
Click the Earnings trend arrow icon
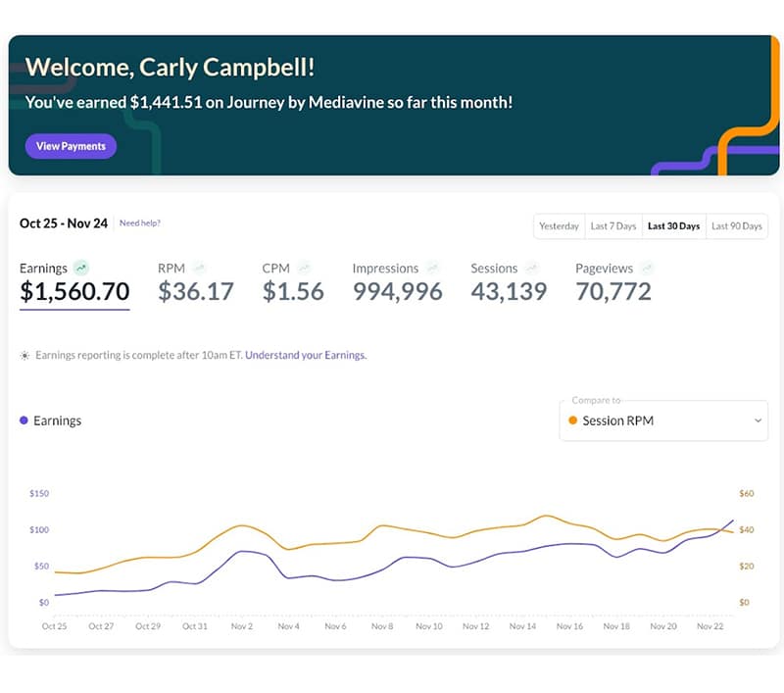(81, 268)
